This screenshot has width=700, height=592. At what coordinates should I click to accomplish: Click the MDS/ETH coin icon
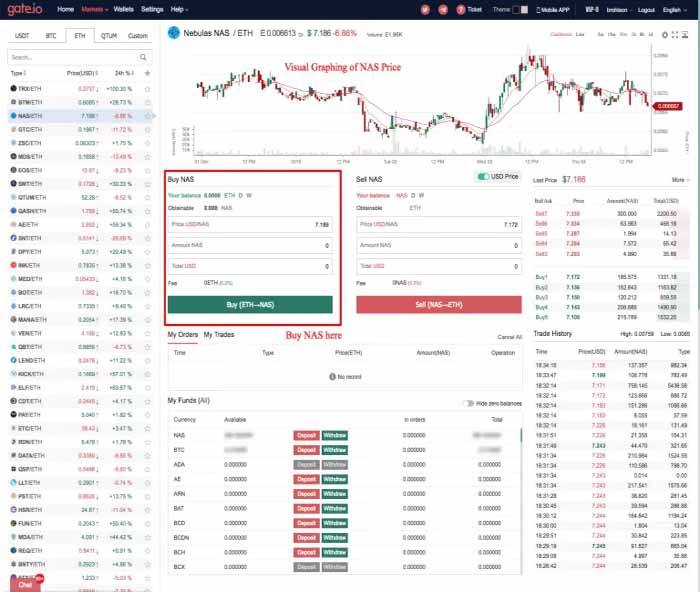[x=13, y=156]
